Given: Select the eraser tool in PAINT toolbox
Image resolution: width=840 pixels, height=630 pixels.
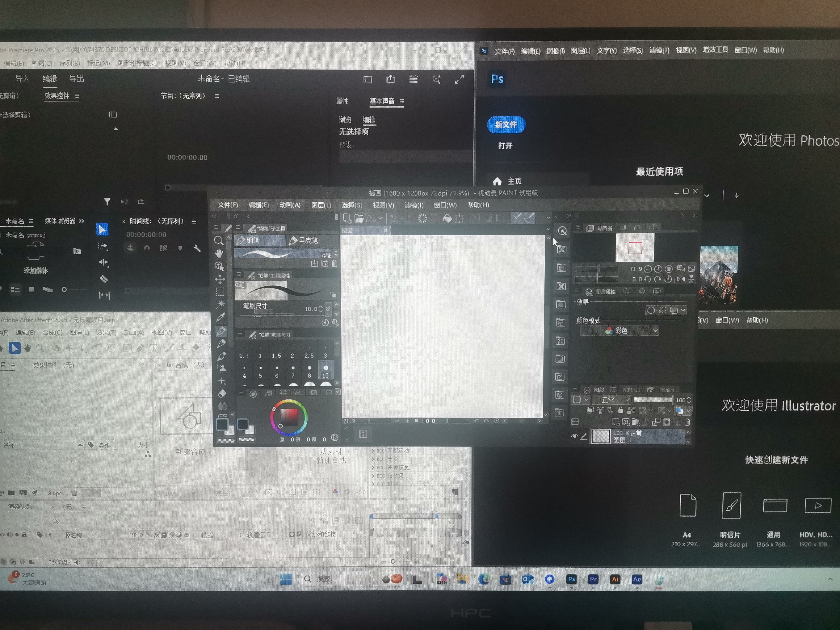Looking at the screenshot, I should (x=222, y=394).
